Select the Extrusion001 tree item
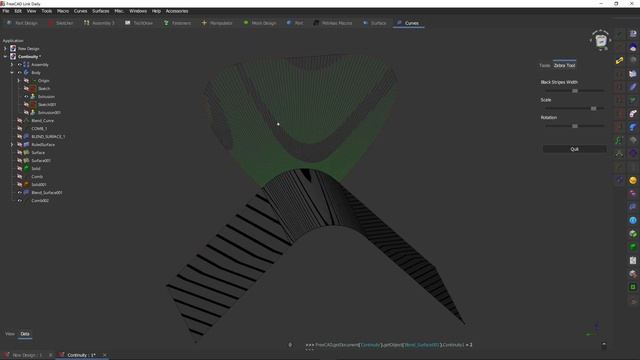The width and height of the screenshot is (640, 360). tap(49, 113)
